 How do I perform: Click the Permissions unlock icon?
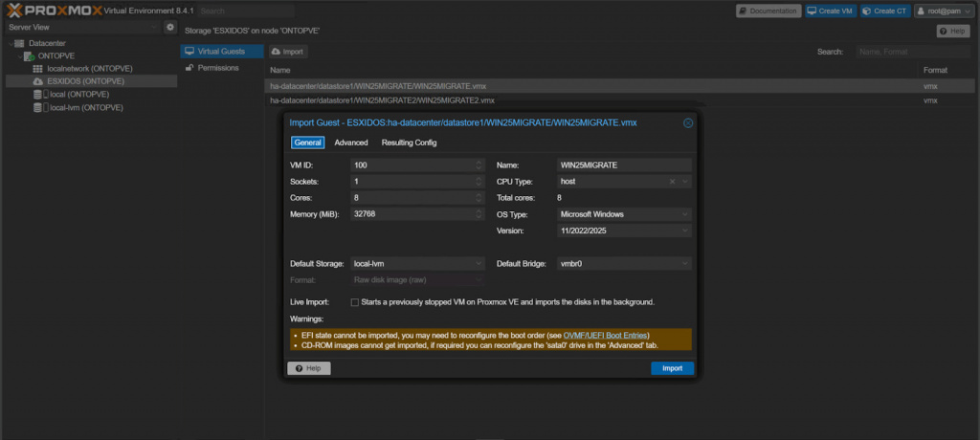click(x=190, y=68)
